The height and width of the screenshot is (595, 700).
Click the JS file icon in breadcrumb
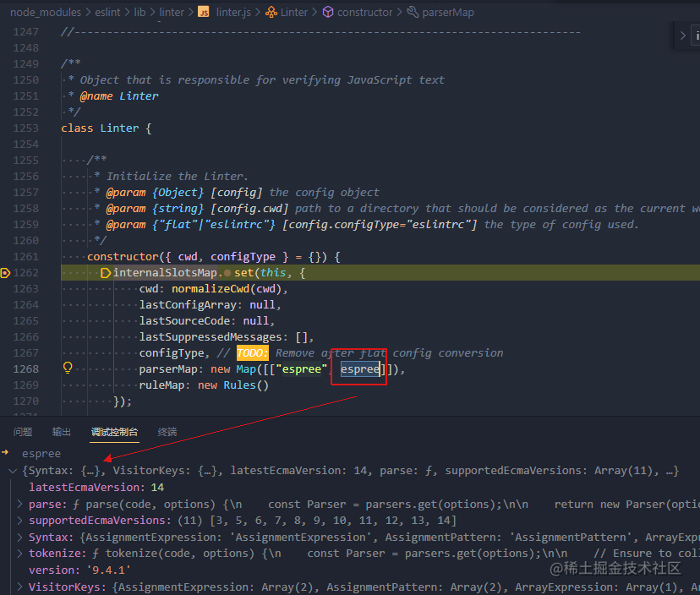(x=204, y=13)
